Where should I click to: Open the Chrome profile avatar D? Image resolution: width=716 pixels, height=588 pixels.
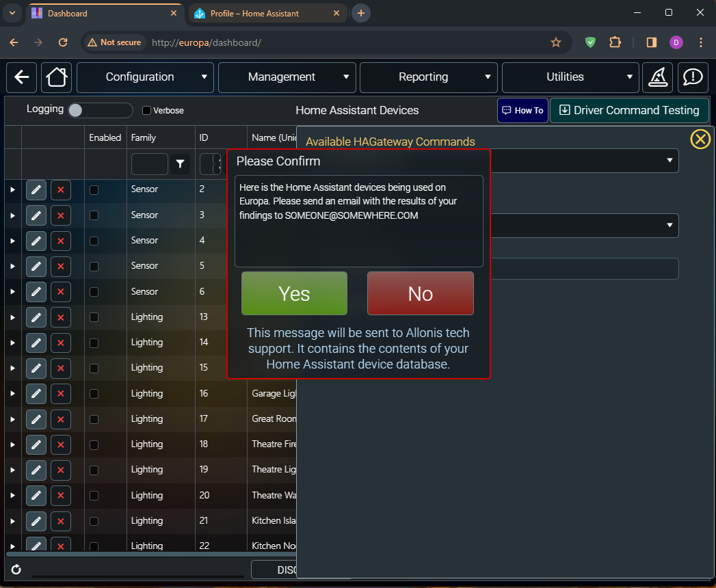coord(676,42)
